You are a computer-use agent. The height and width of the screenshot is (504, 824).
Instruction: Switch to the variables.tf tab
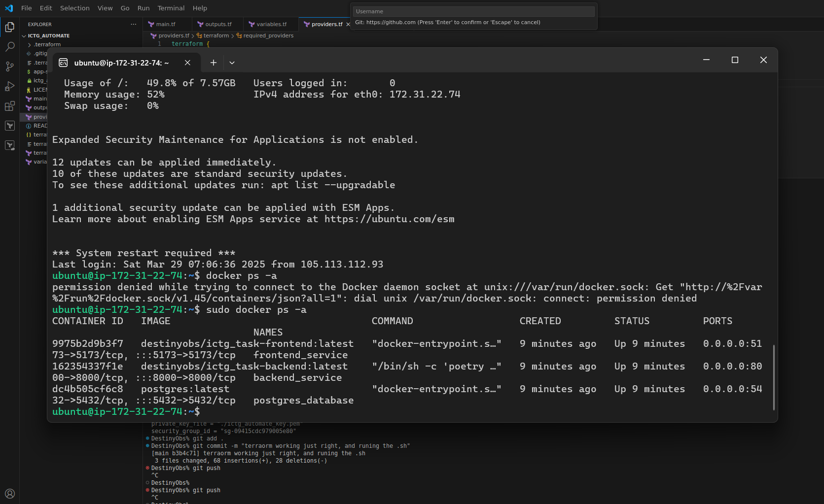271,24
